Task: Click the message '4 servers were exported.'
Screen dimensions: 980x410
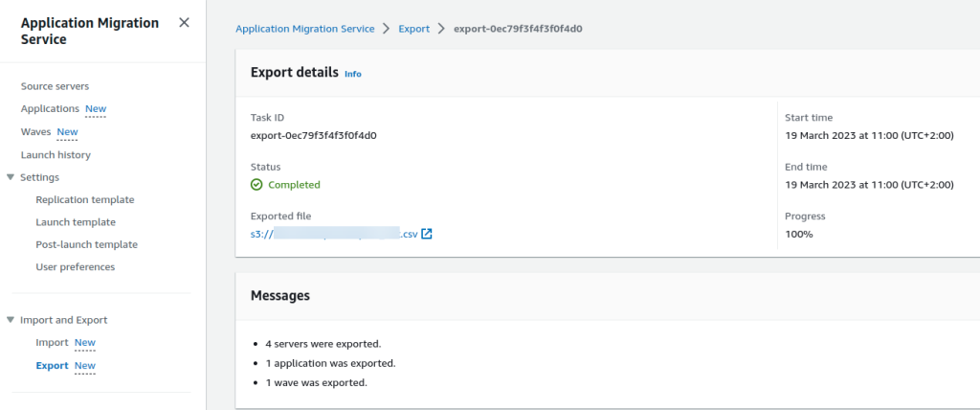Action: pyautogui.click(x=323, y=344)
